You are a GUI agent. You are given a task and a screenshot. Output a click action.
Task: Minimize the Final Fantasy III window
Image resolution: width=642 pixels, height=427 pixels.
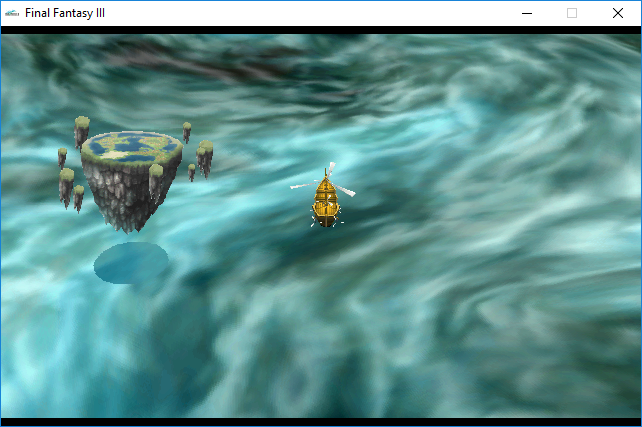coord(527,13)
